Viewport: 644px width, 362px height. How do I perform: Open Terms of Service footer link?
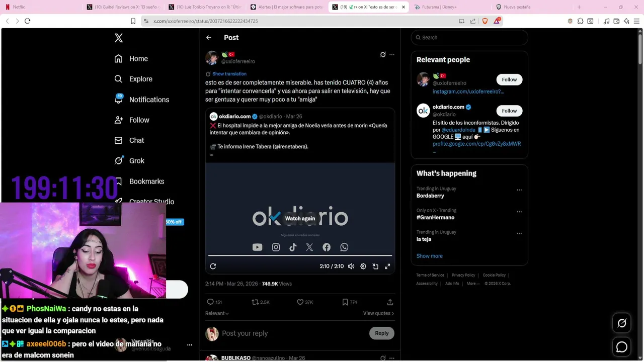pos(430,275)
